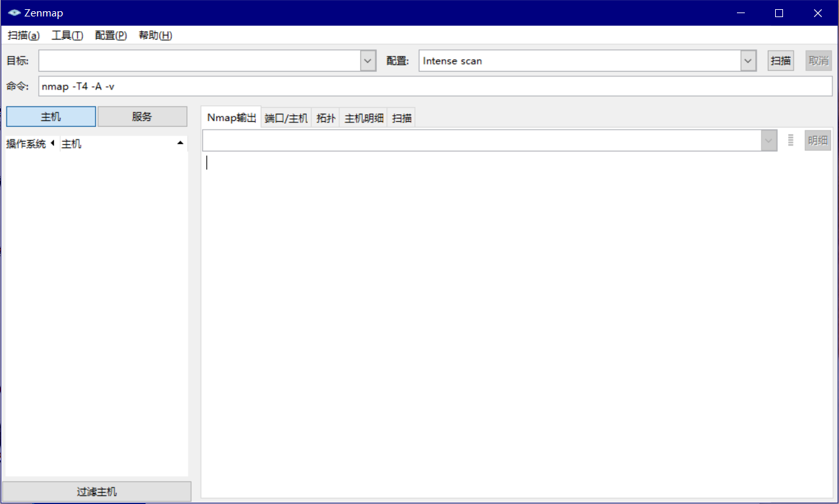The height and width of the screenshot is (504, 839).
Task: Switch to the 拓扑 topology tab
Action: click(326, 118)
